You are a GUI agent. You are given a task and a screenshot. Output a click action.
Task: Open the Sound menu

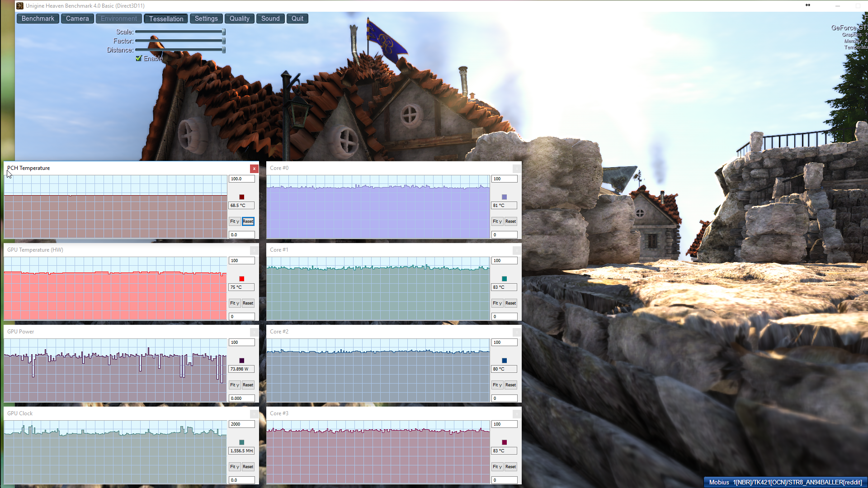point(270,19)
